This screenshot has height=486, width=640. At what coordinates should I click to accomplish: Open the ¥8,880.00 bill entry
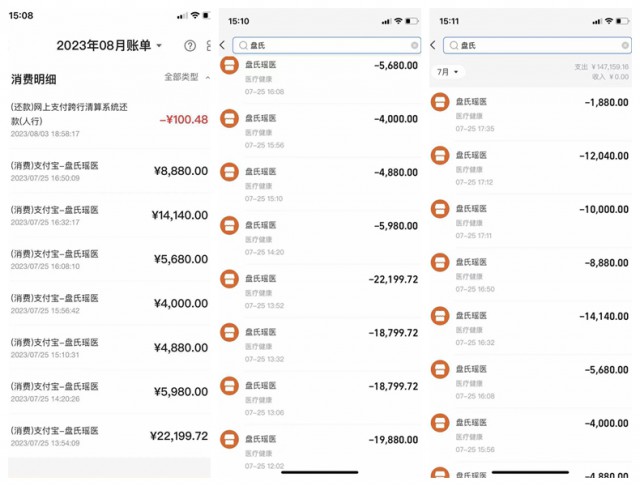[x=109, y=171]
